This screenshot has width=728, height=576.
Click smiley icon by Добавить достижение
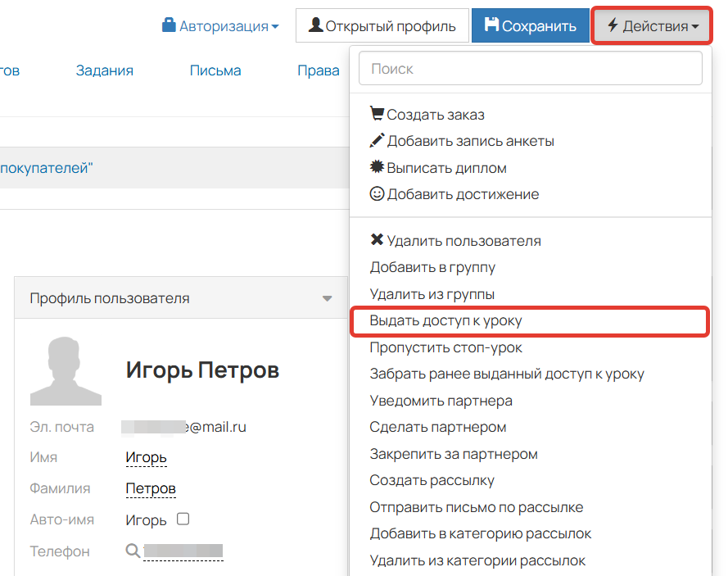(377, 193)
